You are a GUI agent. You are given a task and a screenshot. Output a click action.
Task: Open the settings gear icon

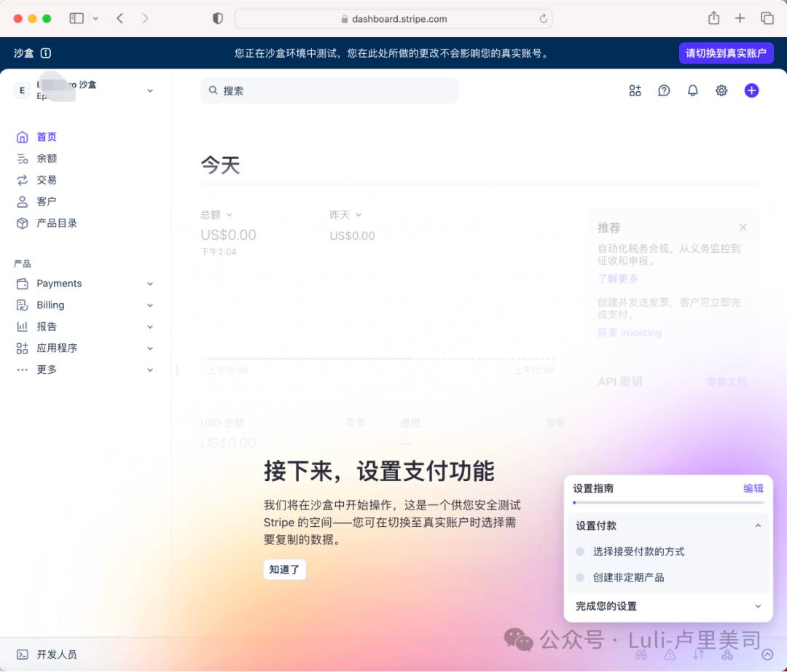(721, 90)
